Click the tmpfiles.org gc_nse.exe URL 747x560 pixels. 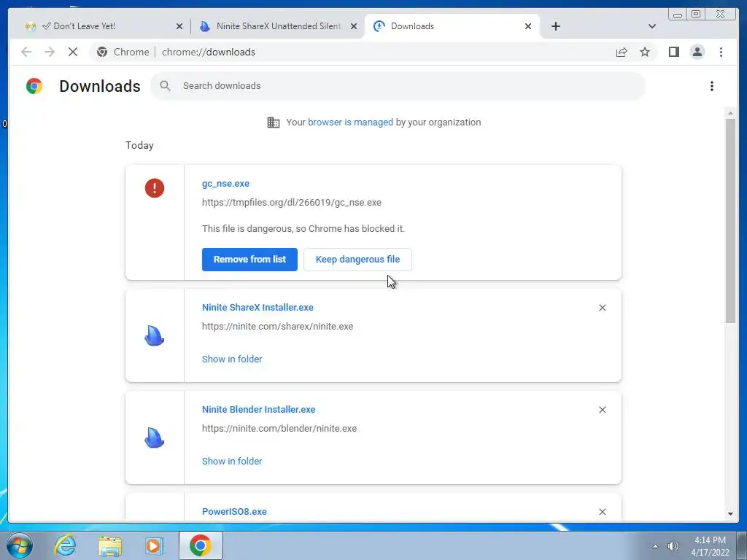pyautogui.click(x=292, y=203)
